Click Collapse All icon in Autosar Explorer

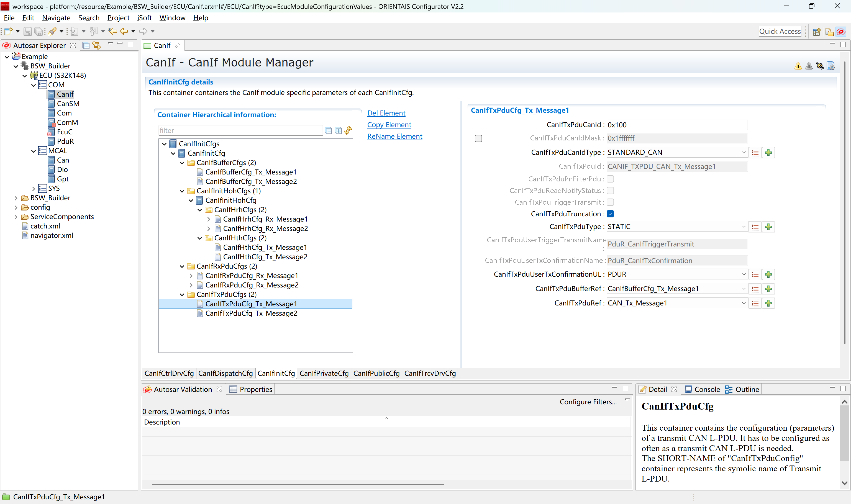pyautogui.click(x=86, y=45)
